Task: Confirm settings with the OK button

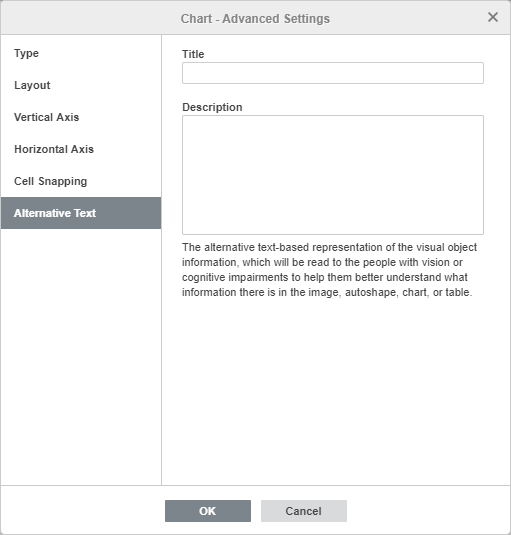Action: tap(208, 511)
